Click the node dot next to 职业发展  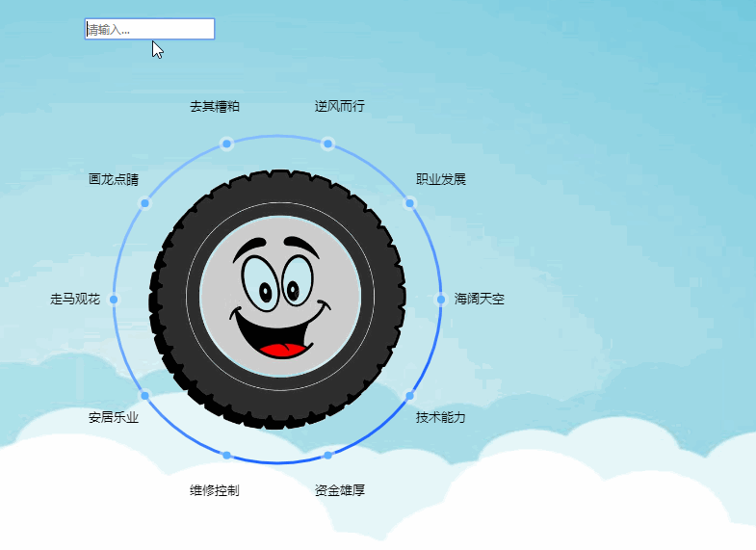(x=409, y=202)
